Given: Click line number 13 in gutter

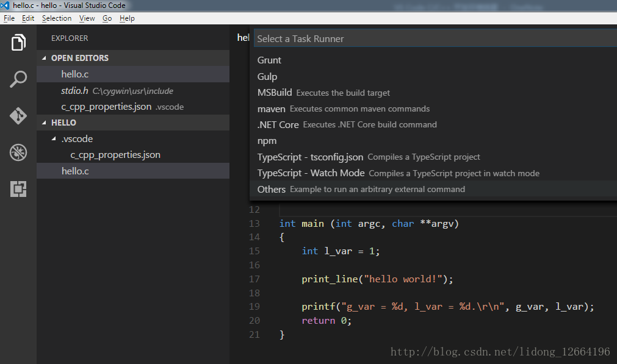Looking at the screenshot, I should 254,224.
